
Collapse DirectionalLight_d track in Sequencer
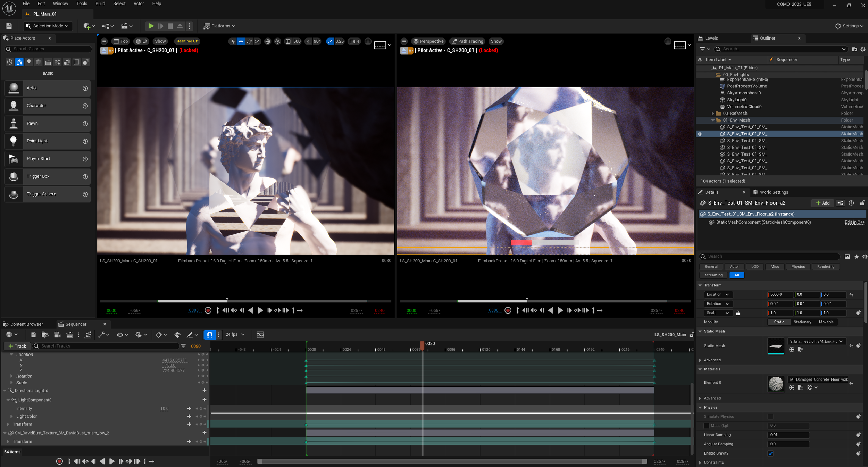coord(5,391)
